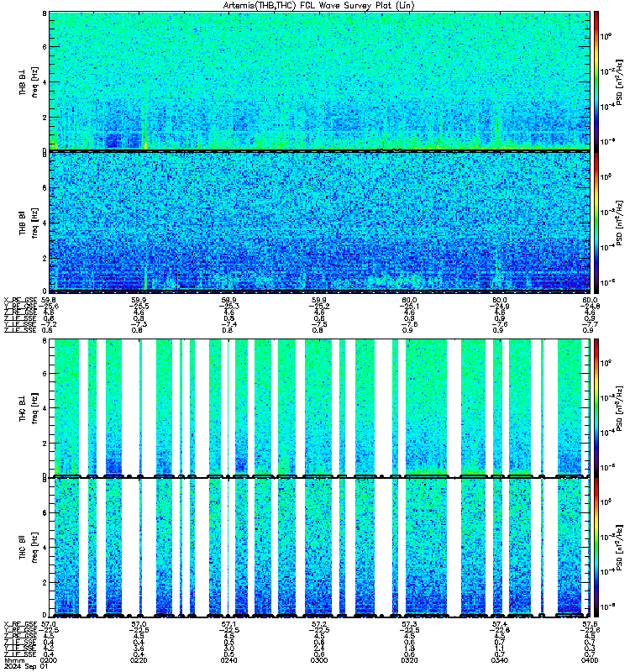The height and width of the screenshot is (672, 630).
Task: Click the '57.2' X_RE_GSE value under the THC panels
Action: point(319,624)
